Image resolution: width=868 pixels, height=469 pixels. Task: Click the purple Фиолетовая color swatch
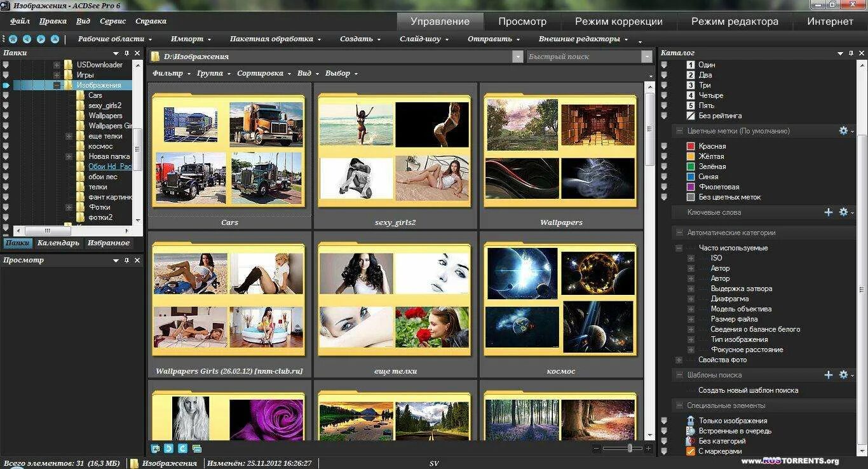691,187
